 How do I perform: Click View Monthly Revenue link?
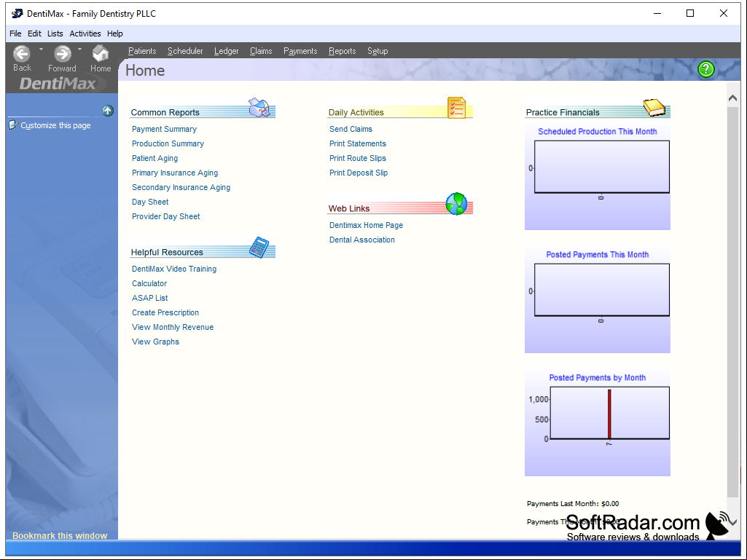click(173, 327)
